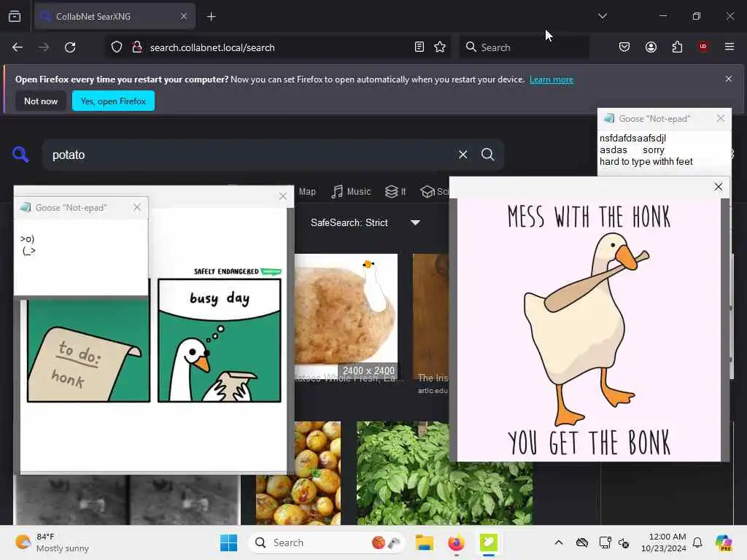747x560 pixels.
Task: Open the SafeSearch: Strict dropdown
Action: (365, 222)
